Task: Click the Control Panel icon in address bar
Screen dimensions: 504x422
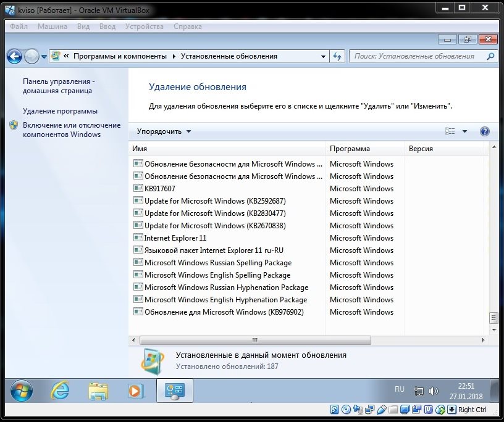Action: click(56, 56)
